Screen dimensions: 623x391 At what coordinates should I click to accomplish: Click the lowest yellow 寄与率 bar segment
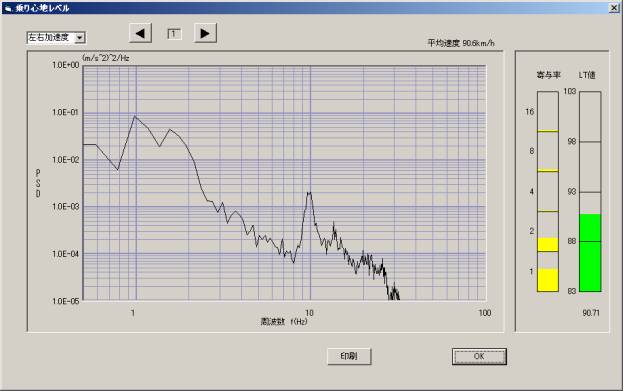[548, 280]
